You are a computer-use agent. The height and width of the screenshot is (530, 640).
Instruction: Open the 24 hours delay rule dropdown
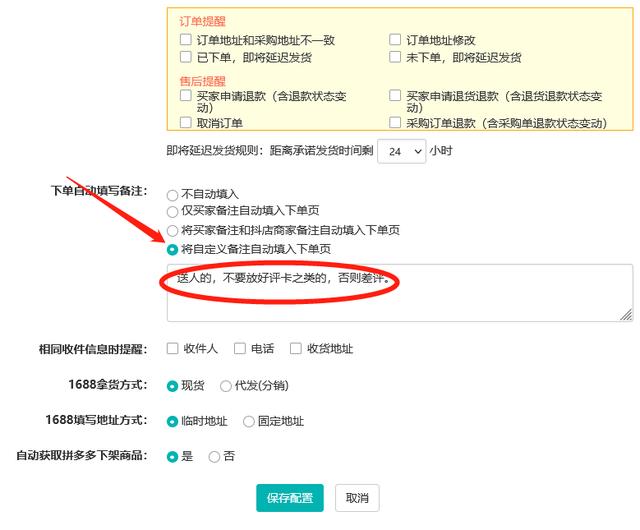click(402, 151)
